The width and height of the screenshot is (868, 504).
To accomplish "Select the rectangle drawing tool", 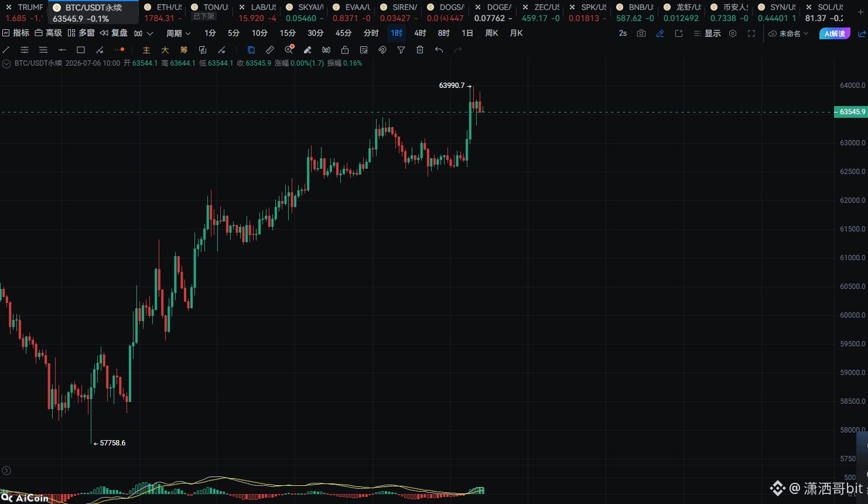I will 81,50.
